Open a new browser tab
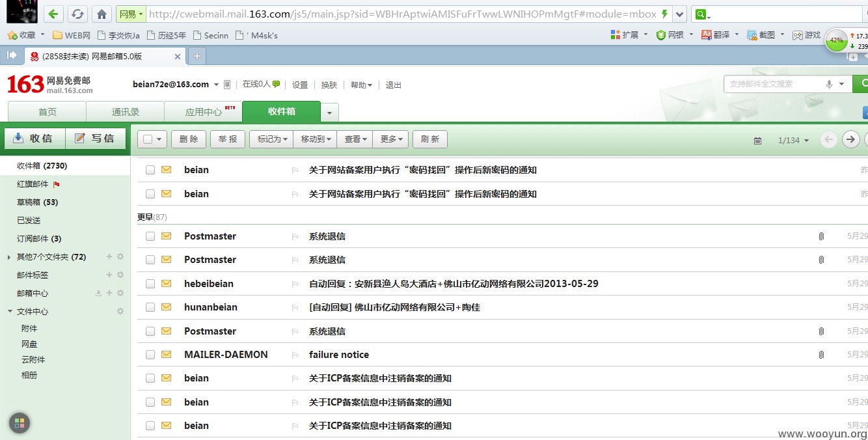Image resolution: width=868 pixels, height=440 pixels. pyautogui.click(x=197, y=57)
